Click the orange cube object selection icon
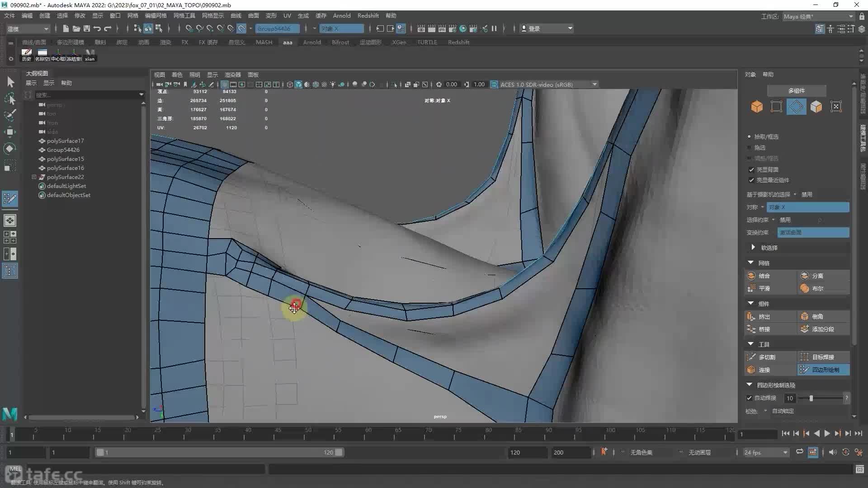Screen dimensions: 868x488 [x=757, y=107]
